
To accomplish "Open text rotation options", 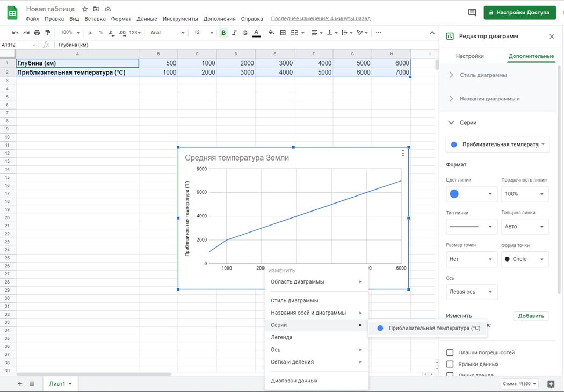I will point(362,33).
